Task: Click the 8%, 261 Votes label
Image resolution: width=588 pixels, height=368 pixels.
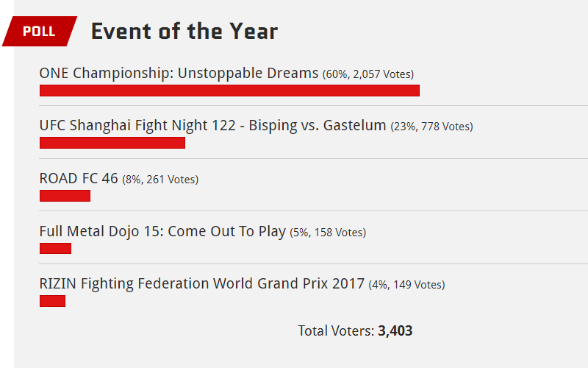Action: click(160, 180)
